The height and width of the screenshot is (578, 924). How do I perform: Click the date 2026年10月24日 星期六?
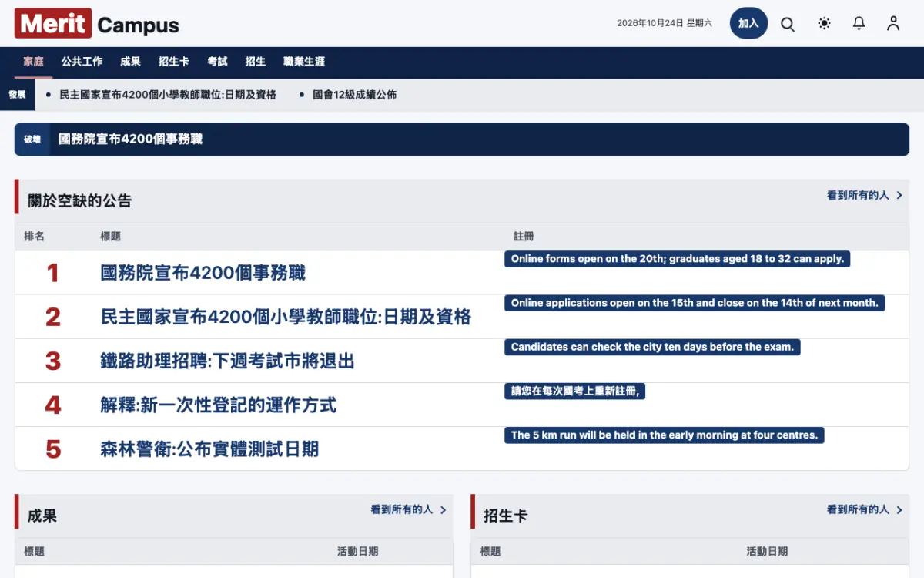[x=664, y=23]
